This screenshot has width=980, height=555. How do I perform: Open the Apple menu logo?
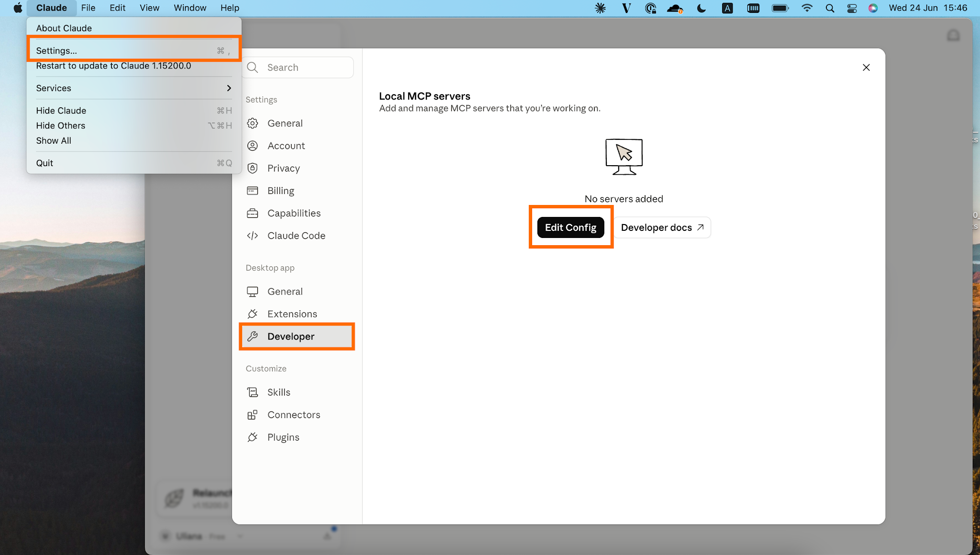point(18,8)
